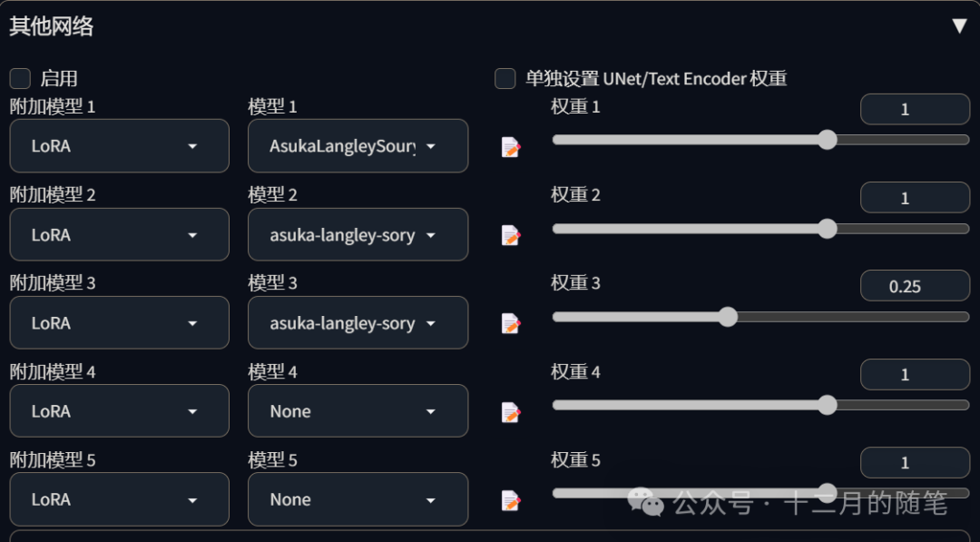Open the AsukaLangleySoury model 1 dropdown
The width and height of the screenshot is (980, 542).
coord(358,146)
